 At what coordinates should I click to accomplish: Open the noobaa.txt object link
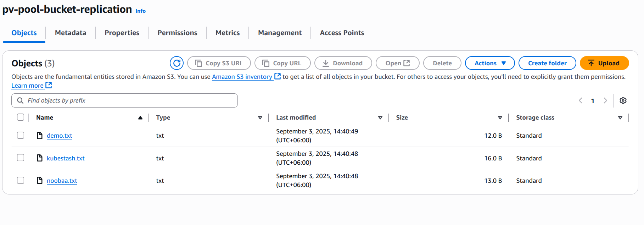point(62,181)
